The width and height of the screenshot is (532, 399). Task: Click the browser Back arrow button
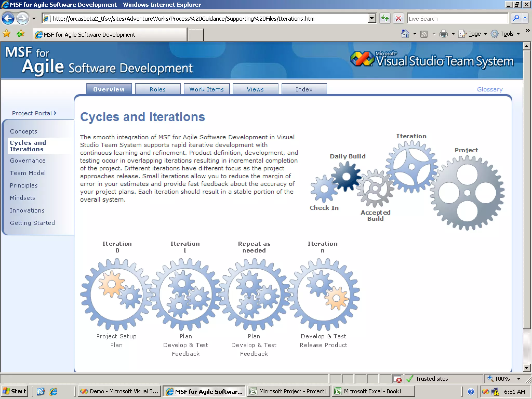pyautogui.click(x=8, y=18)
